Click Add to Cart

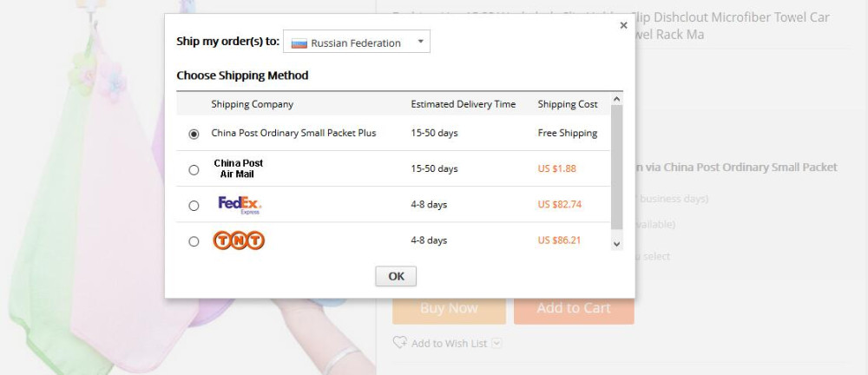coord(574,308)
